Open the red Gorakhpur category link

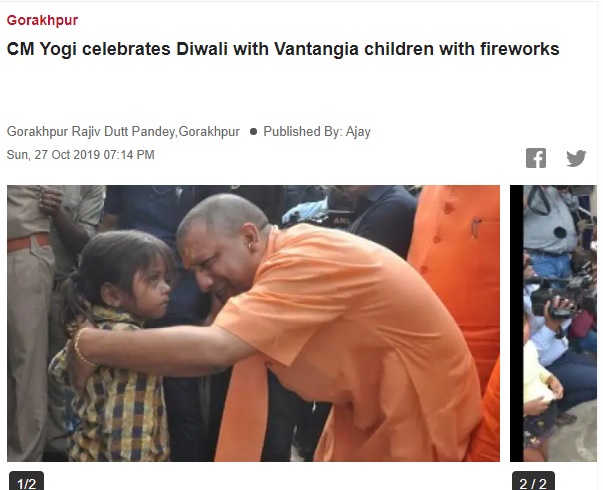pyautogui.click(x=42, y=20)
